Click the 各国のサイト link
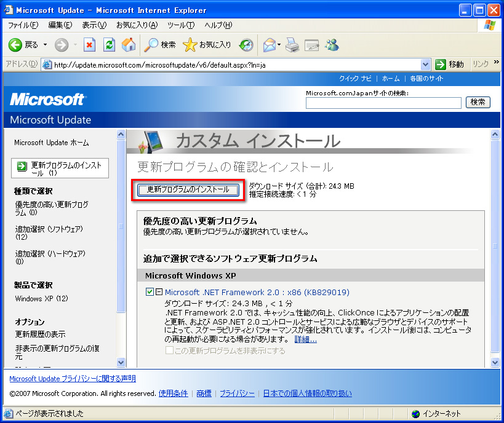 tap(426, 79)
